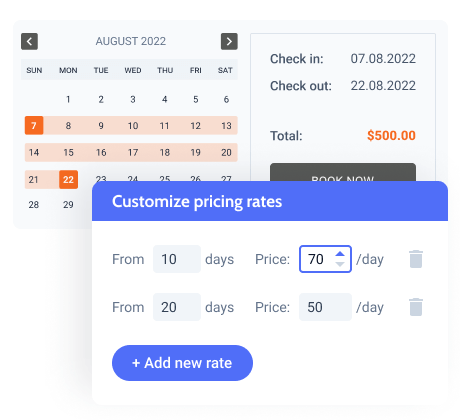Focus the price 50 per day field

(x=325, y=307)
